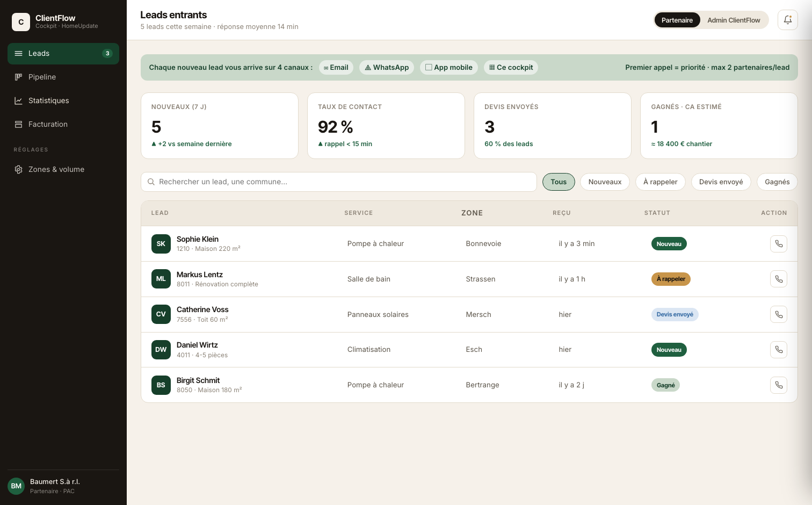Screen dimensions: 812x505
Task: Open the Gagnés CA estimé stat card
Action: click(719, 126)
